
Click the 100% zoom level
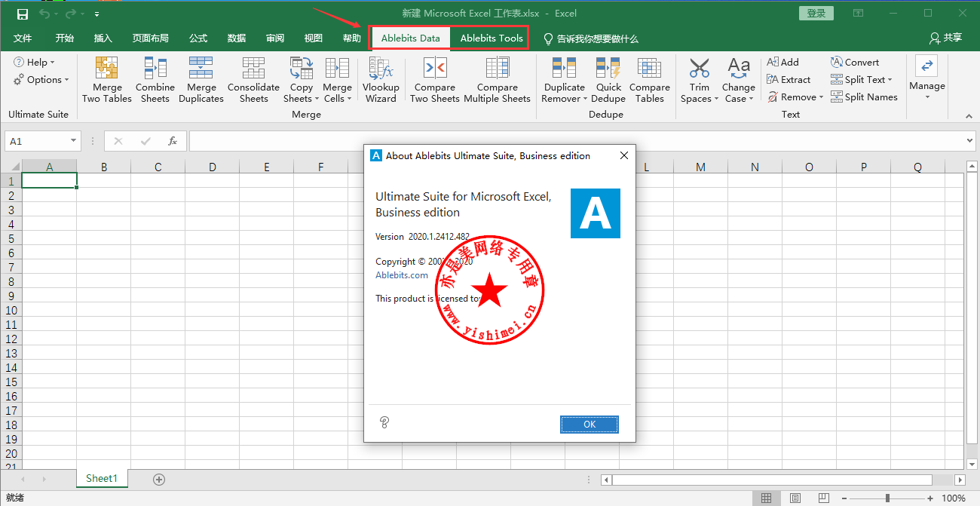click(954, 498)
